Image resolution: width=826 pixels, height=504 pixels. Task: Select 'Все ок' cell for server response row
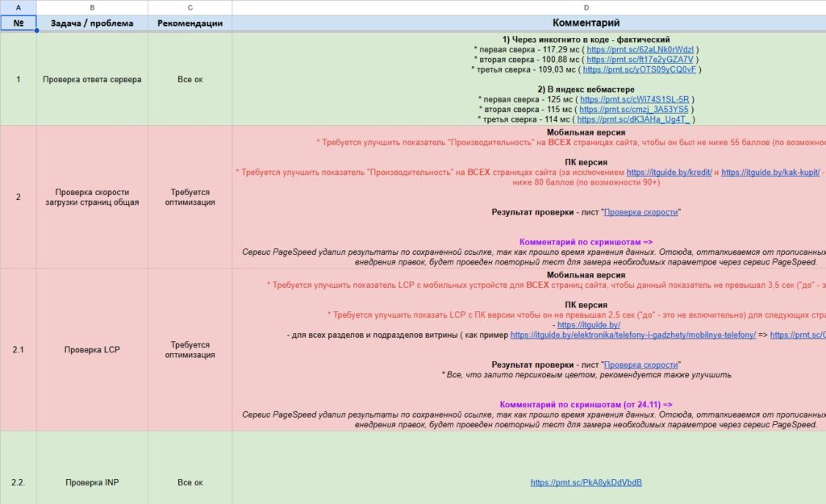pyautogui.click(x=190, y=79)
